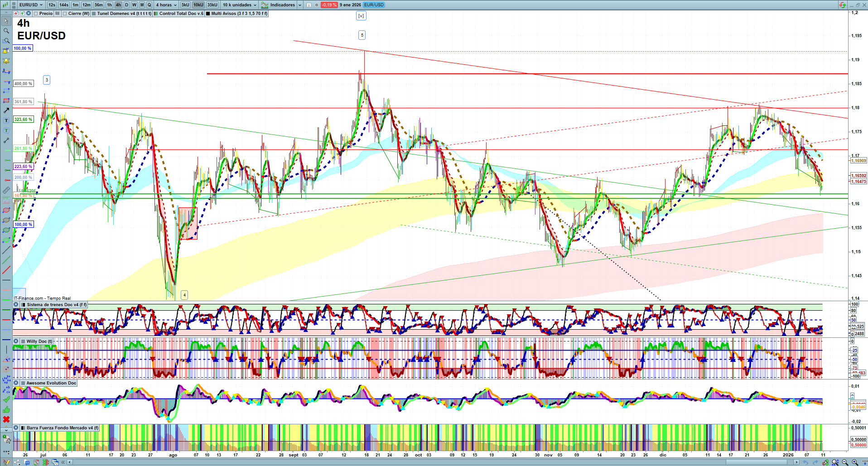
Task: Select the magnifier zoom tool
Action: click(6, 31)
